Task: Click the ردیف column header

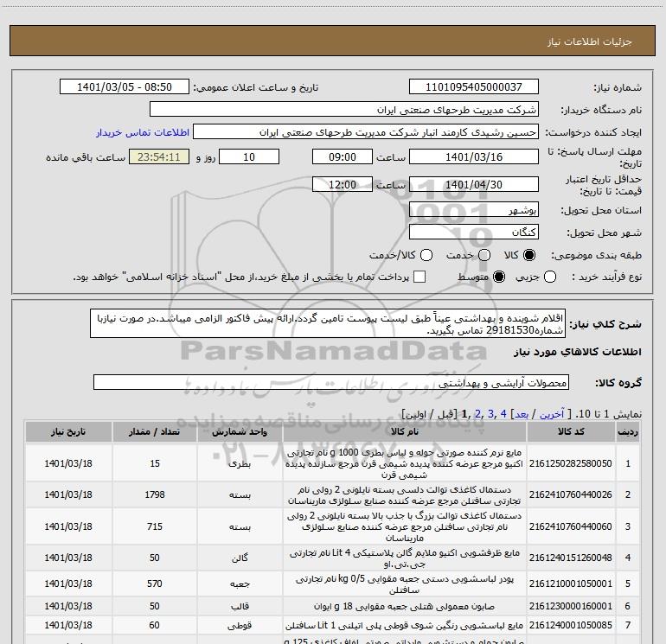Action: (628, 431)
